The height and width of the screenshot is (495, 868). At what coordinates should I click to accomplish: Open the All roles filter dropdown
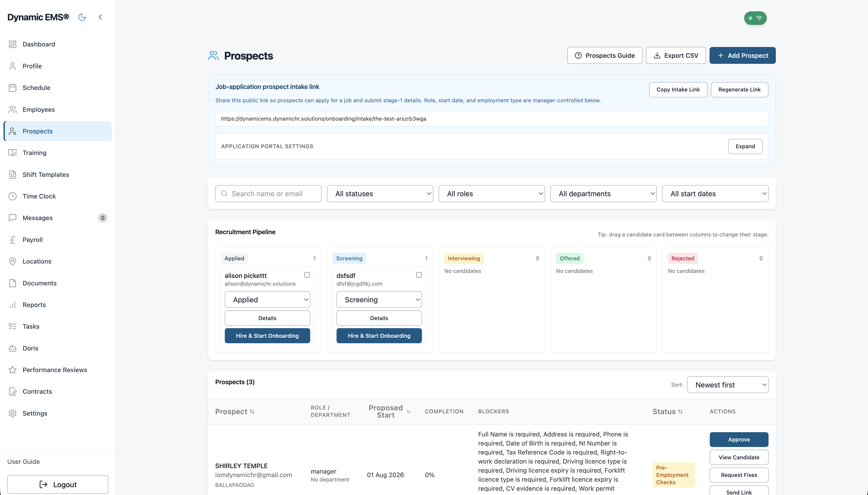(x=492, y=193)
